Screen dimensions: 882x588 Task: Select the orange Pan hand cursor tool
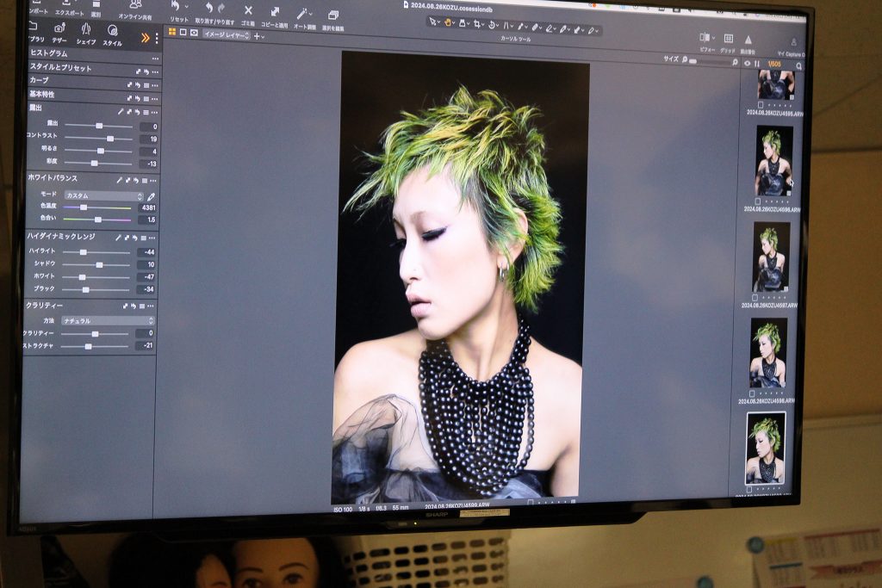click(x=448, y=22)
